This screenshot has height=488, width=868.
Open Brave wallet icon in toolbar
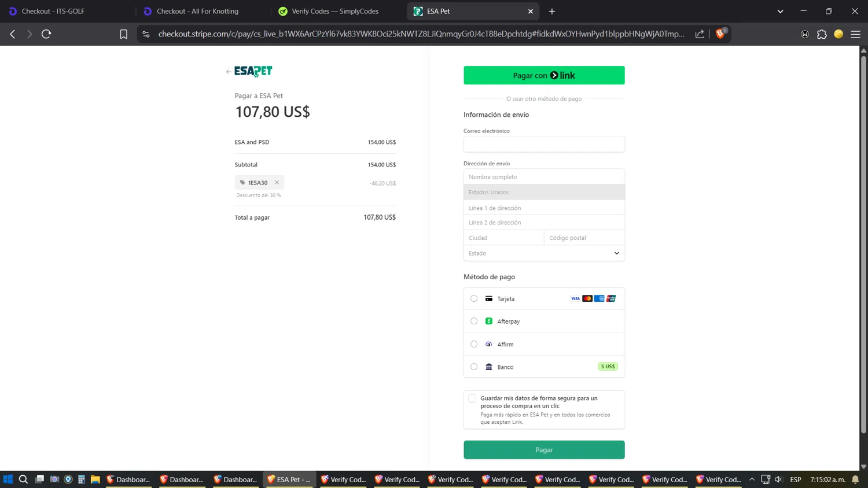[805, 34]
